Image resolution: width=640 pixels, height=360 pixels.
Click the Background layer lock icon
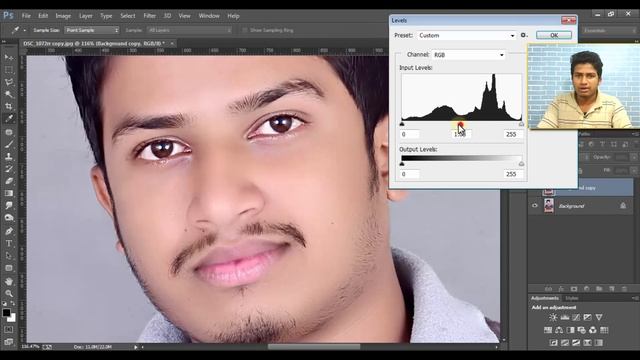point(623,206)
